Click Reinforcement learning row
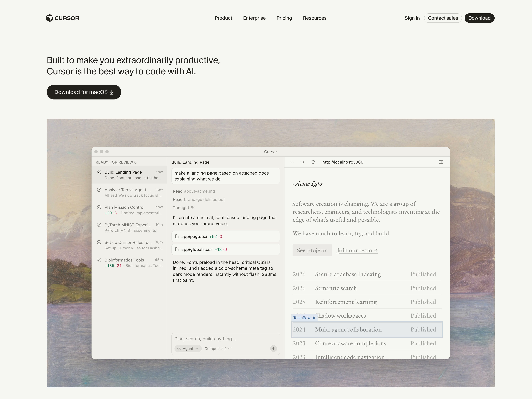The height and width of the screenshot is (399, 532). point(367,302)
